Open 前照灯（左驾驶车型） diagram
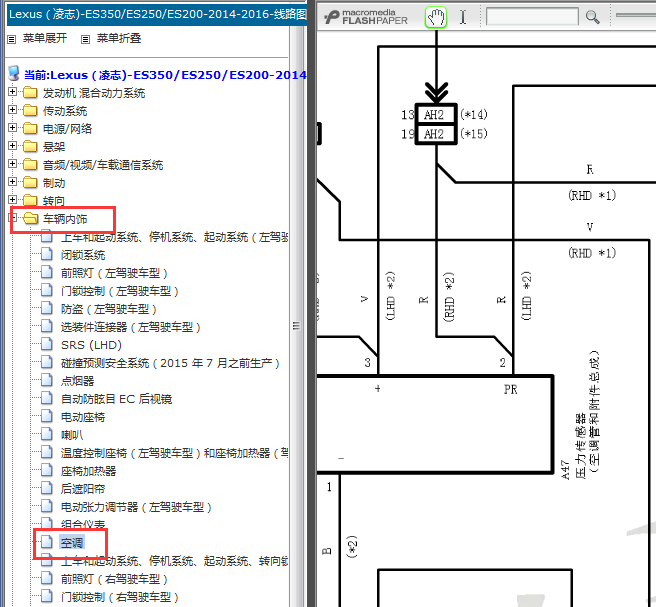This screenshot has height=607, width=656. 114,273
